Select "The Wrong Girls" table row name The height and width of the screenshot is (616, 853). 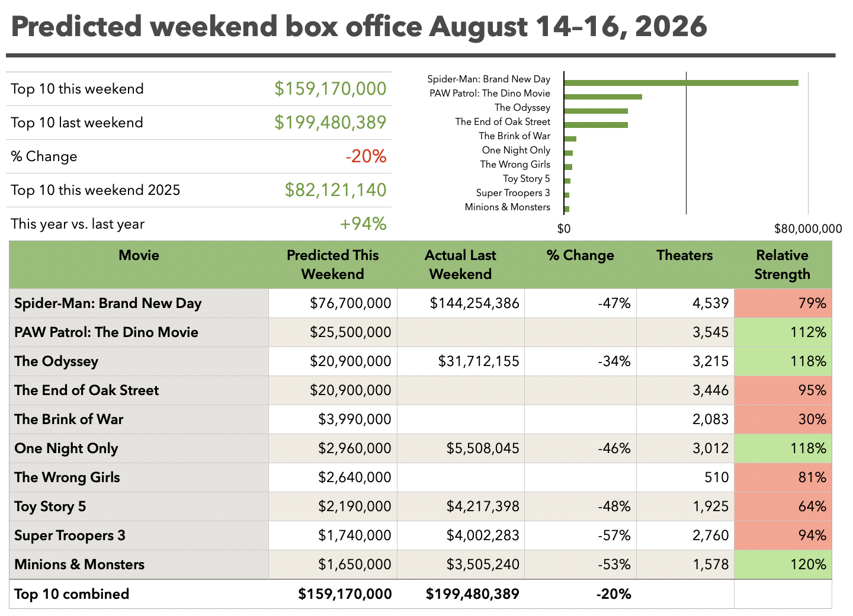[67, 477]
